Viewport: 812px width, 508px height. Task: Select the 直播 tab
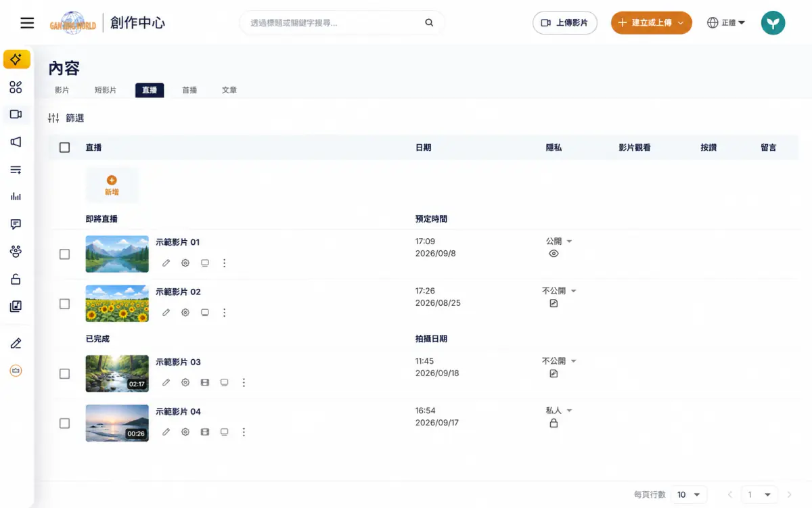point(150,90)
